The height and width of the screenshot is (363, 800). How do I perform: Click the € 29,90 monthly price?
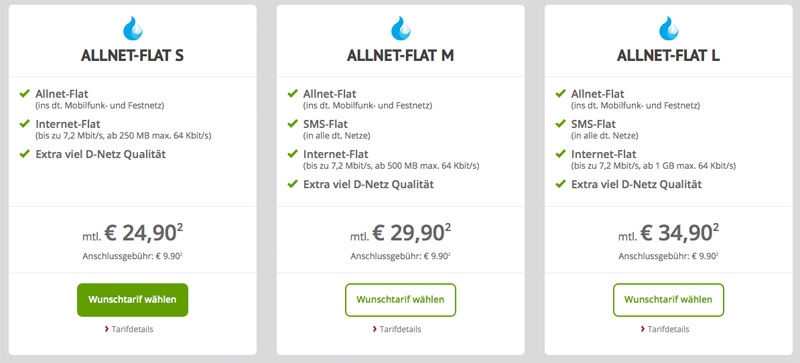coord(408,233)
